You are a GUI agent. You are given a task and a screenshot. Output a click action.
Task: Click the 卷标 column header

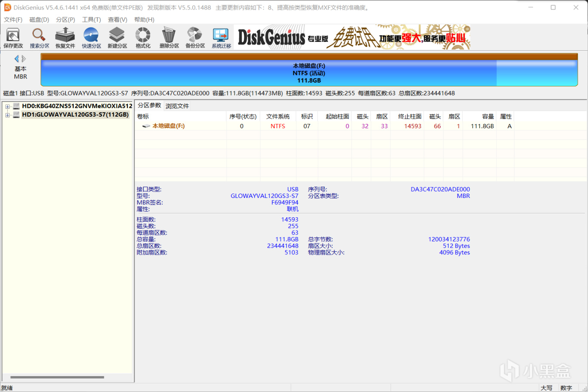(181, 117)
